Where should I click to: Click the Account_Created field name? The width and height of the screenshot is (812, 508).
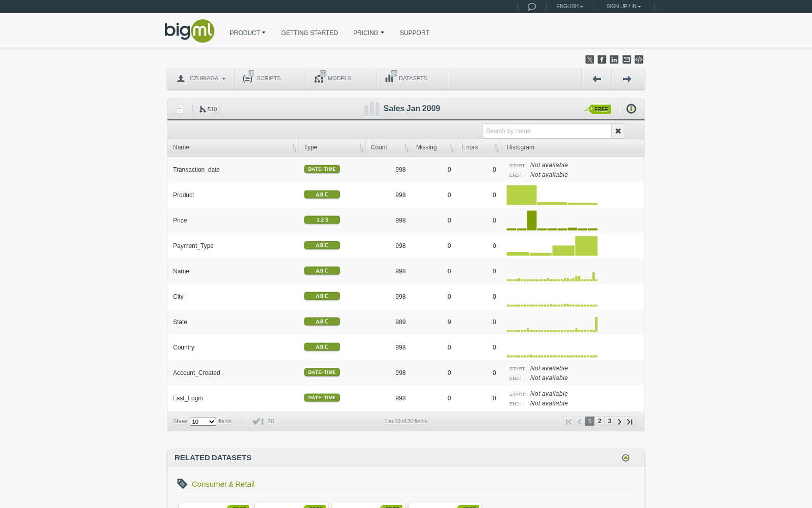tap(196, 373)
